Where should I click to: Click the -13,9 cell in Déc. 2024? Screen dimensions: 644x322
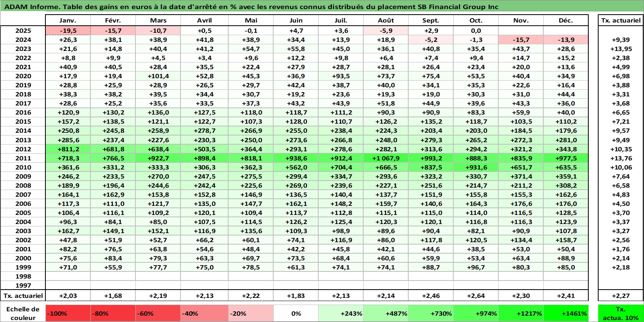pyautogui.click(x=566, y=40)
